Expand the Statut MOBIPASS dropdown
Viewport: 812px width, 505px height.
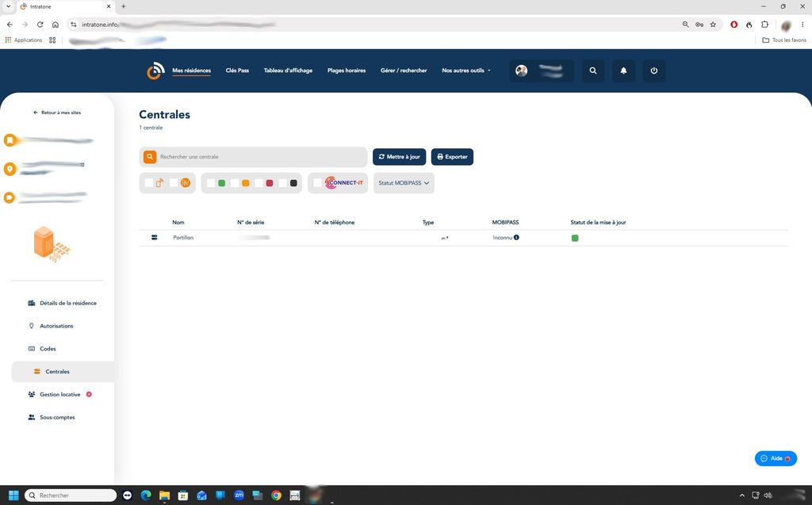coord(404,183)
